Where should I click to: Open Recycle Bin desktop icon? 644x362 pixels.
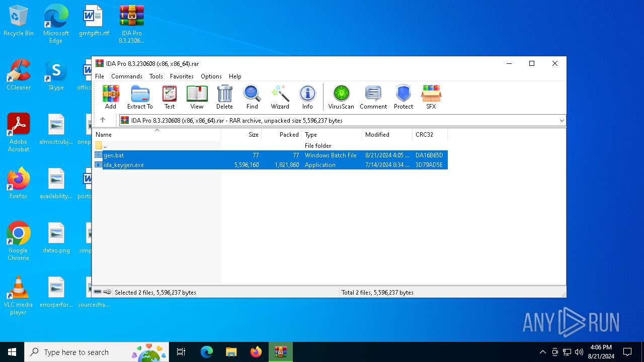(19, 21)
